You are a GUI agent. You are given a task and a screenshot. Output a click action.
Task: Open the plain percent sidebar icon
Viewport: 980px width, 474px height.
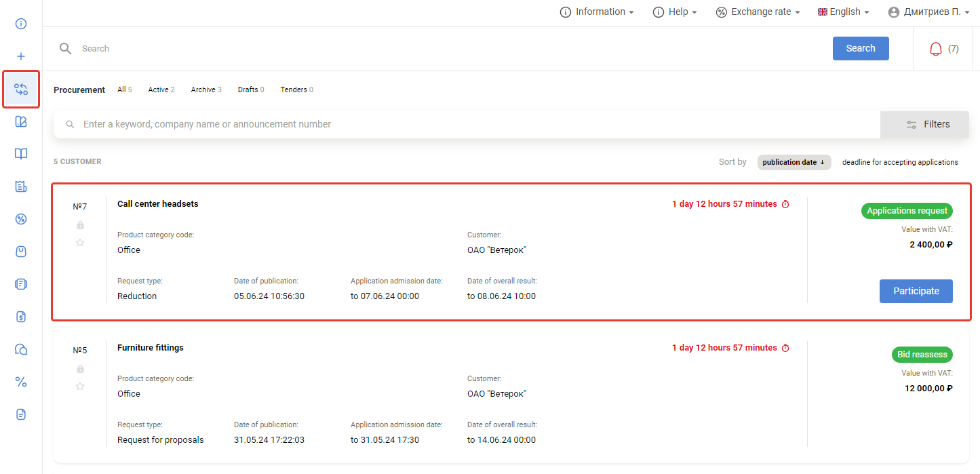coord(21,382)
